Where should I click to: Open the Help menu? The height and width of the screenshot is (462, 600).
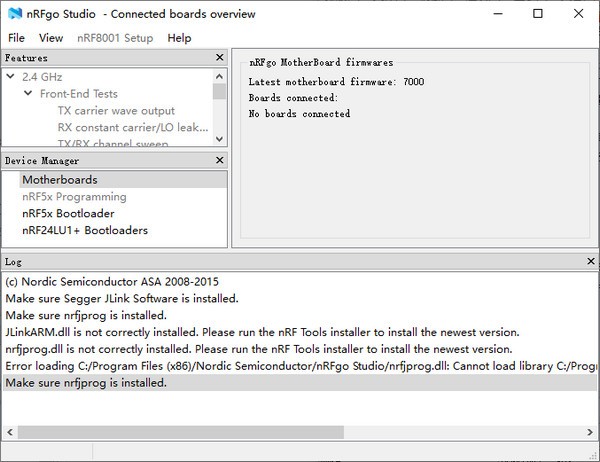[179, 38]
